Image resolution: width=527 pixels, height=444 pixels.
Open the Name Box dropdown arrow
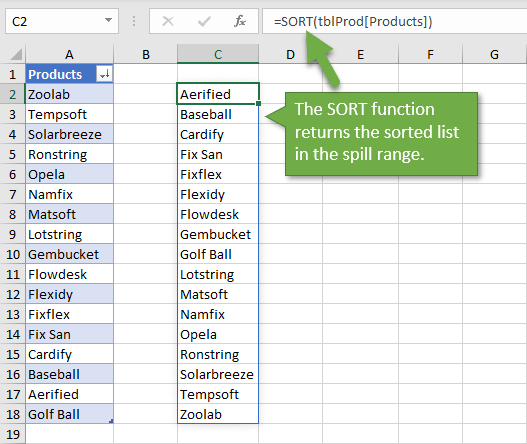click(108, 21)
